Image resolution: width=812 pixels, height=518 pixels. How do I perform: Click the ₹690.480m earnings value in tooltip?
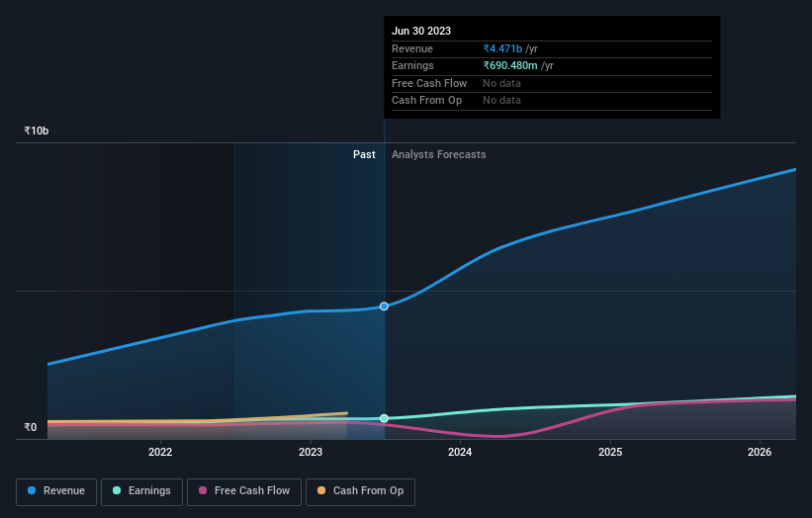[x=510, y=65]
